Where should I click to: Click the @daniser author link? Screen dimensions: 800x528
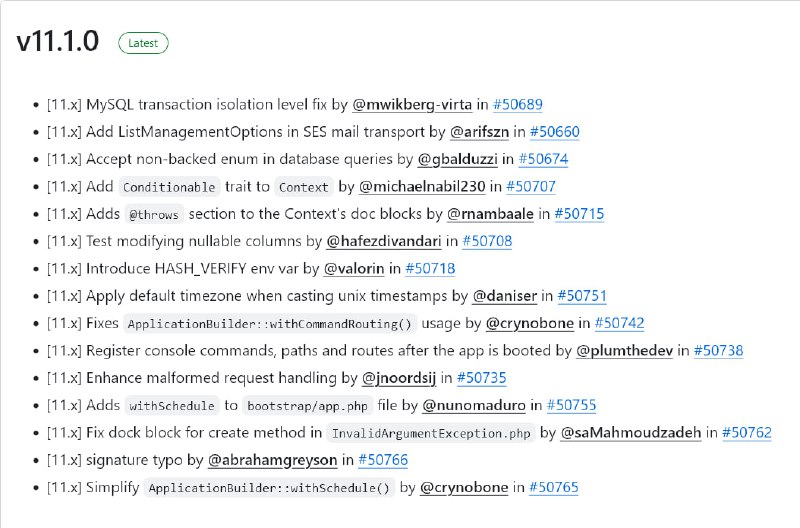click(505, 296)
